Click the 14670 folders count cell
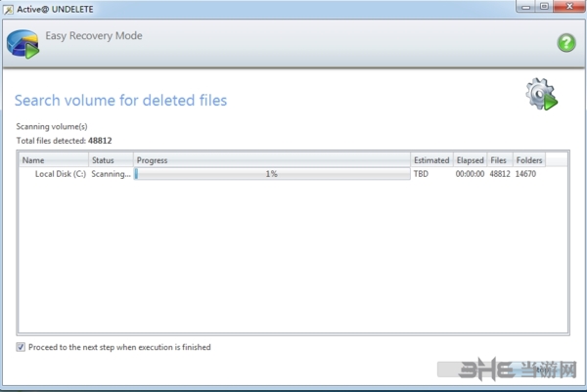Viewport: 587px width, 392px height. [525, 174]
